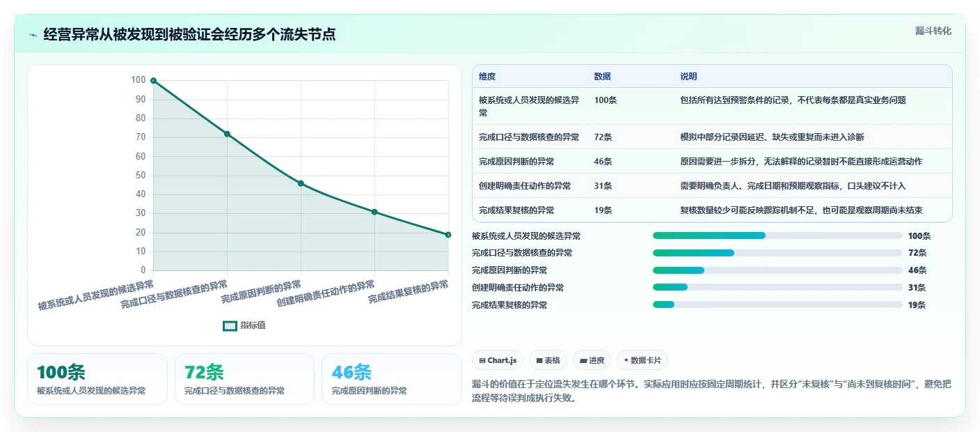
Task: Click the chart data point at 31
Action: click(x=374, y=212)
